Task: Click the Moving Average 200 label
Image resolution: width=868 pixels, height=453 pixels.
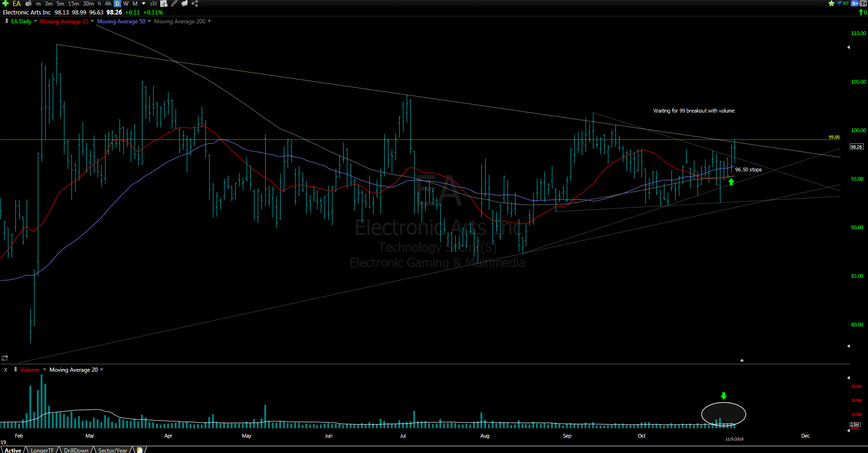Action: [180, 21]
